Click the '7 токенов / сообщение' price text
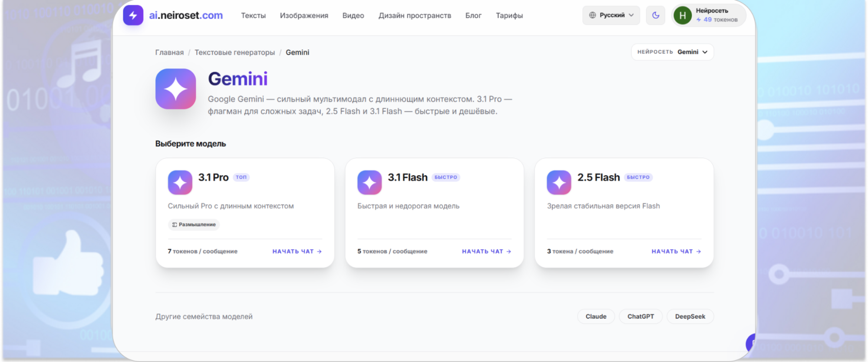The height and width of the screenshot is (362, 868). pyautogui.click(x=202, y=252)
